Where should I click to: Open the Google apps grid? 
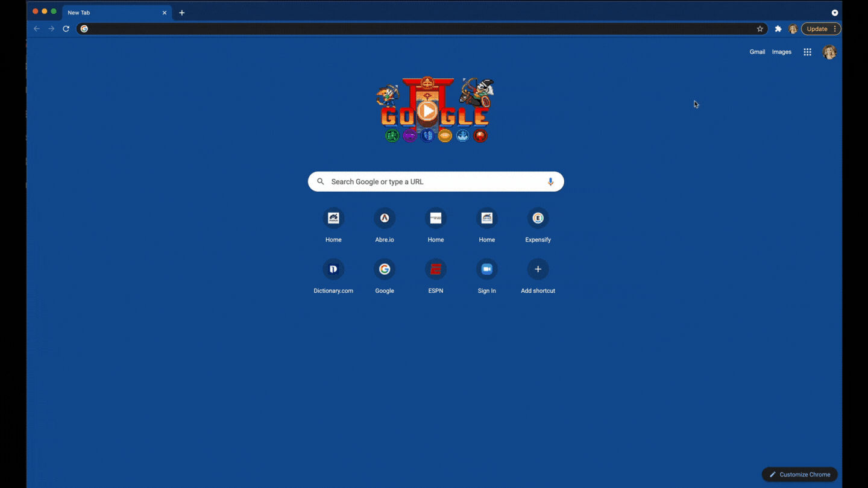(x=808, y=52)
